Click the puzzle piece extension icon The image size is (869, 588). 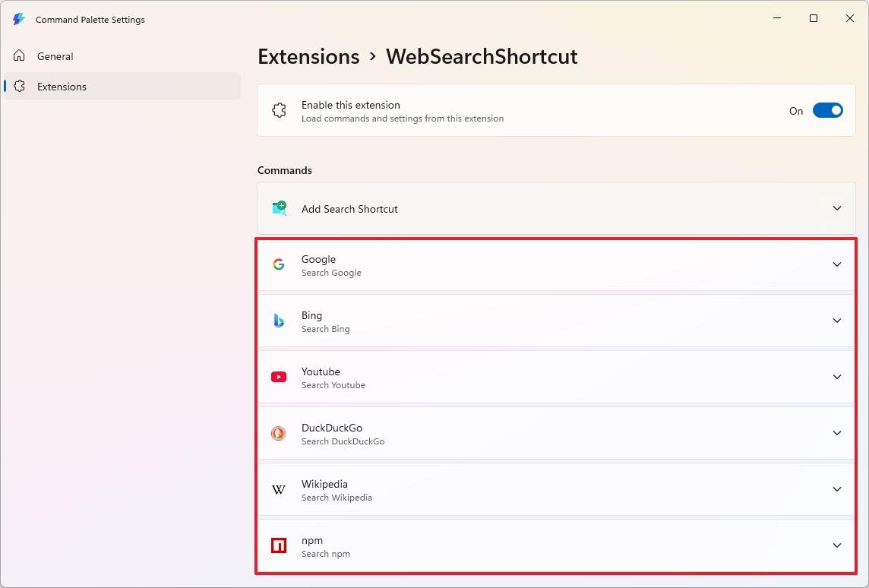279,110
